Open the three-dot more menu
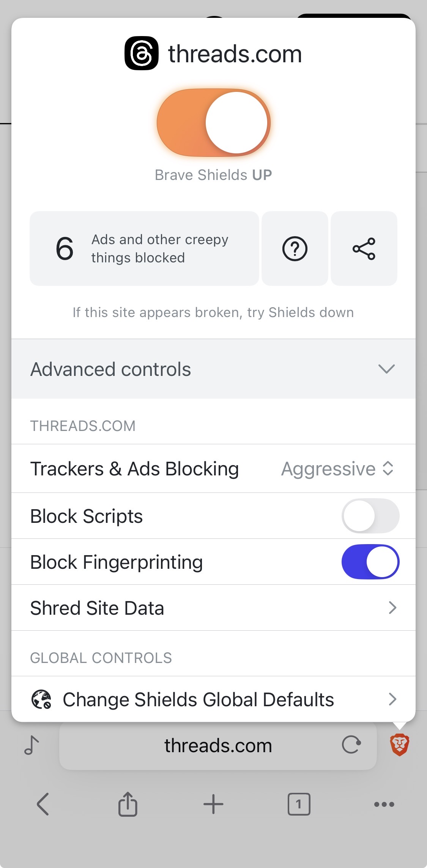Image resolution: width=427 pixels, height=868 pixels. 384,804
